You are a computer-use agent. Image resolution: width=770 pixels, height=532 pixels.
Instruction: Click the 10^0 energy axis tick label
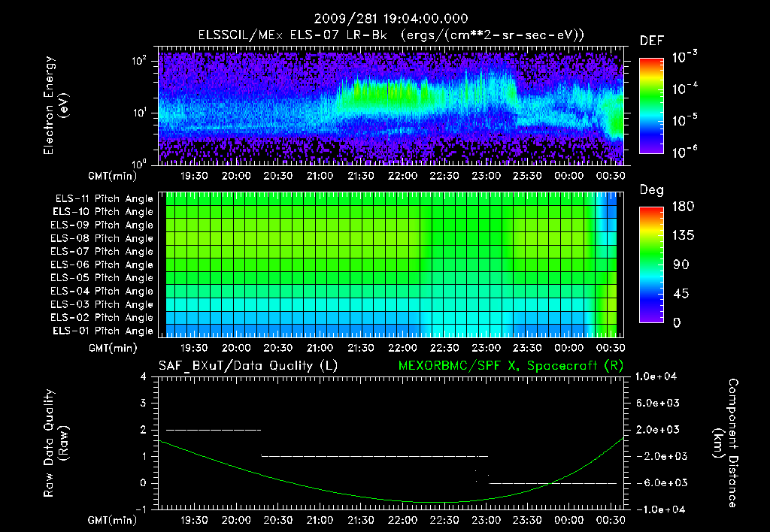coord(139,164)
